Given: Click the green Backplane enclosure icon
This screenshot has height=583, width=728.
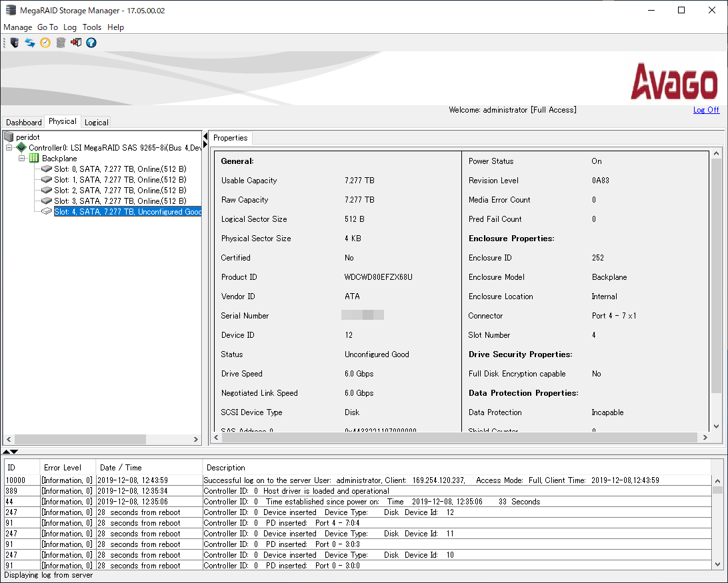Looking at the screenshot, I should coord(34,159).
